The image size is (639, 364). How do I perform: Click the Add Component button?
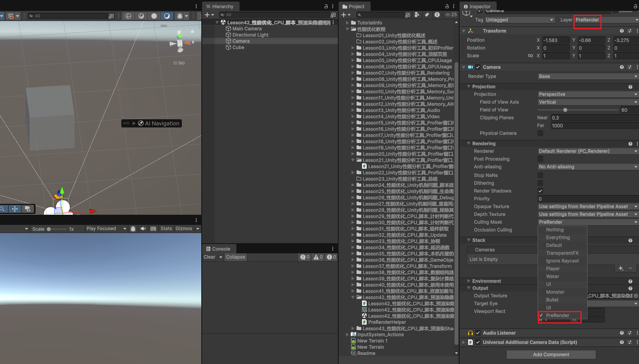tap(551, 355)
